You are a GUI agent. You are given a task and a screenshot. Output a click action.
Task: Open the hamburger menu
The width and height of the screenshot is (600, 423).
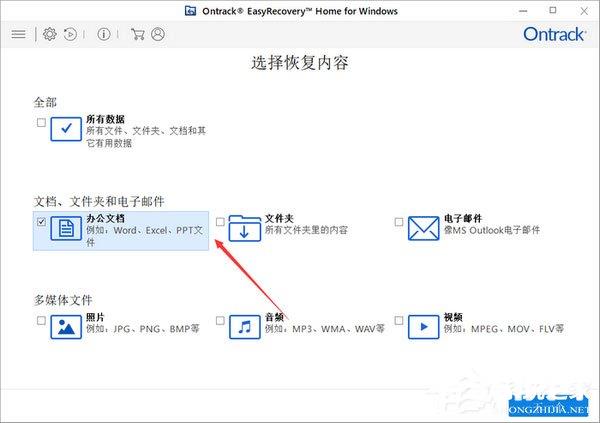(18, 34)
